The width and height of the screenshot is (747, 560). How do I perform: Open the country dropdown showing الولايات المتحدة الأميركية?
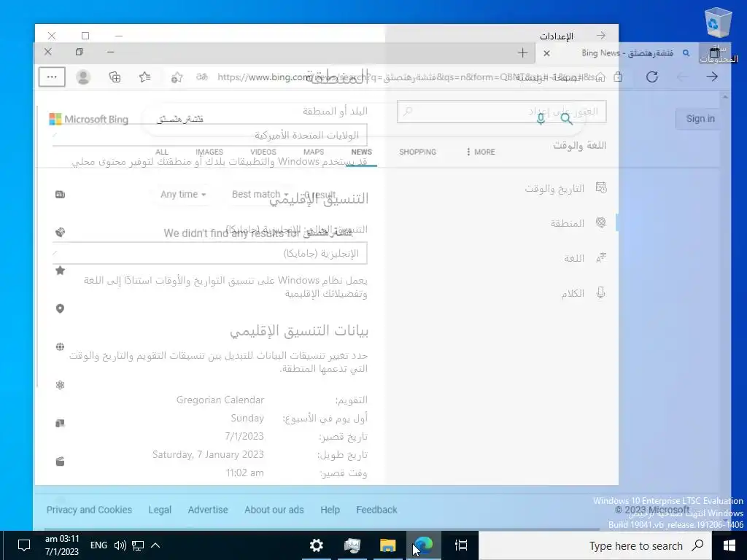[x=209, y=135]
